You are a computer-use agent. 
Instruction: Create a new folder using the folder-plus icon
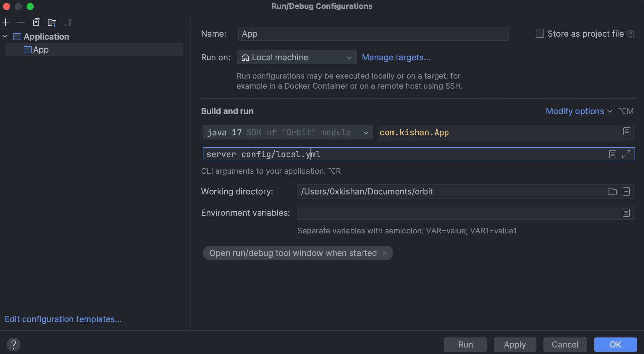[x=52, y=22]
